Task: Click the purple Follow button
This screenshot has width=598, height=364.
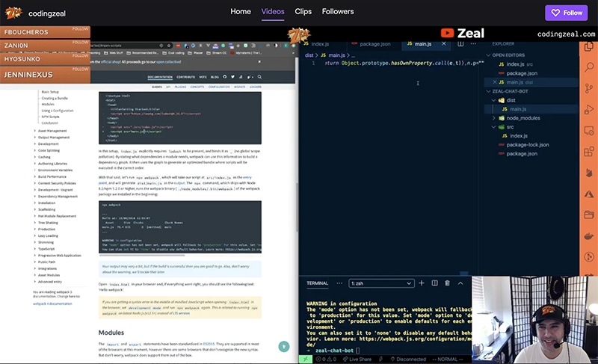Action: point(567,13)
